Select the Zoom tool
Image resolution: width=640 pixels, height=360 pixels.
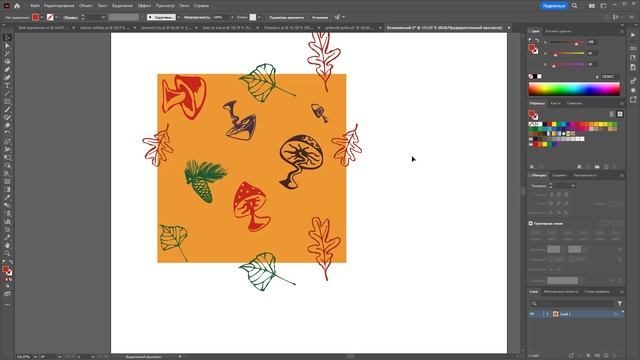tap(7, 253)
